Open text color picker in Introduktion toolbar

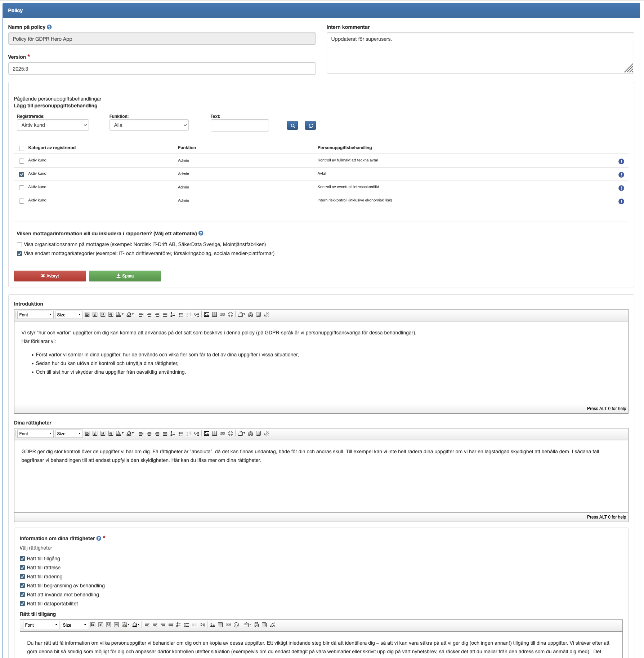click(120, 315)
